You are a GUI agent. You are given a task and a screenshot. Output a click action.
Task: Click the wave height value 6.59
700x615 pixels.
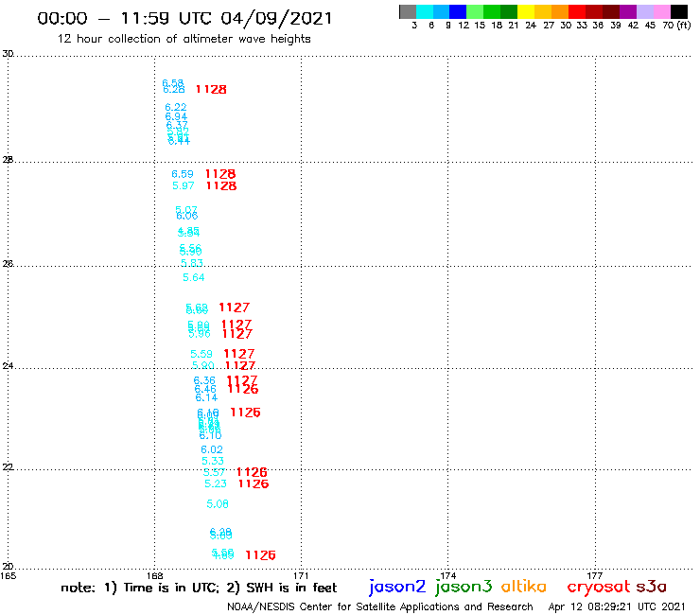pos(183,174)
